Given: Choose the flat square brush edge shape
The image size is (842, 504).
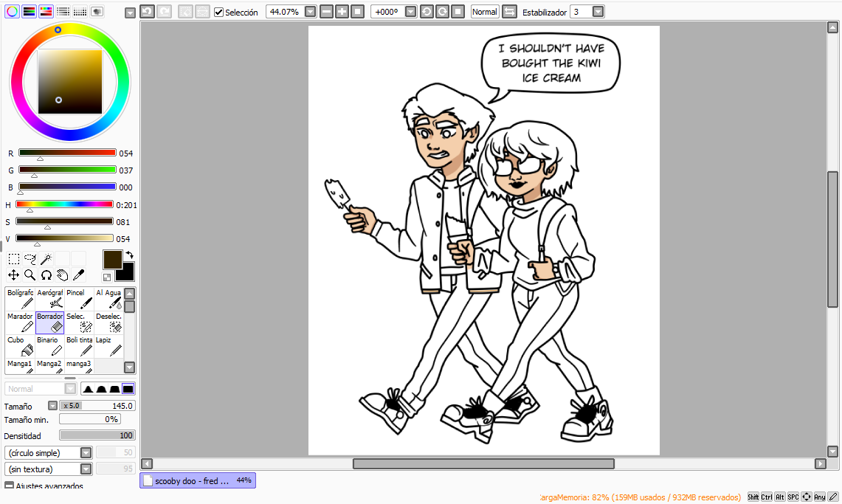Looking at the screenshot, I should point(128,389).
